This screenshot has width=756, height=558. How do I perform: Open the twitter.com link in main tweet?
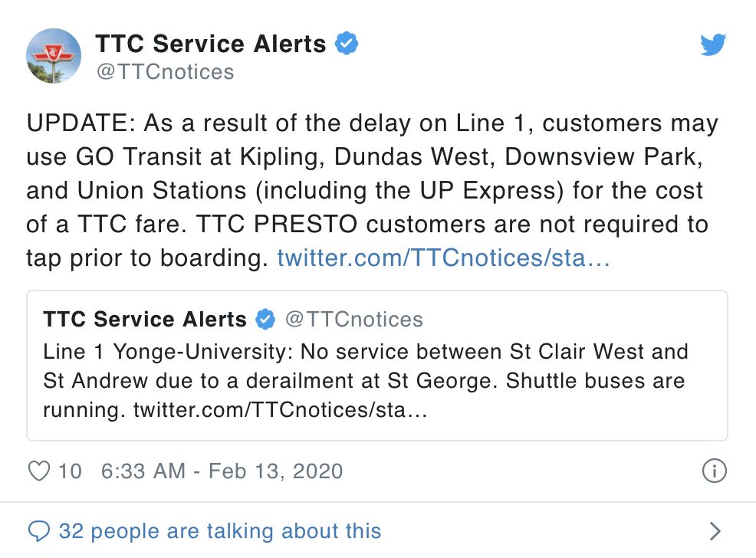tap(443, 258)
